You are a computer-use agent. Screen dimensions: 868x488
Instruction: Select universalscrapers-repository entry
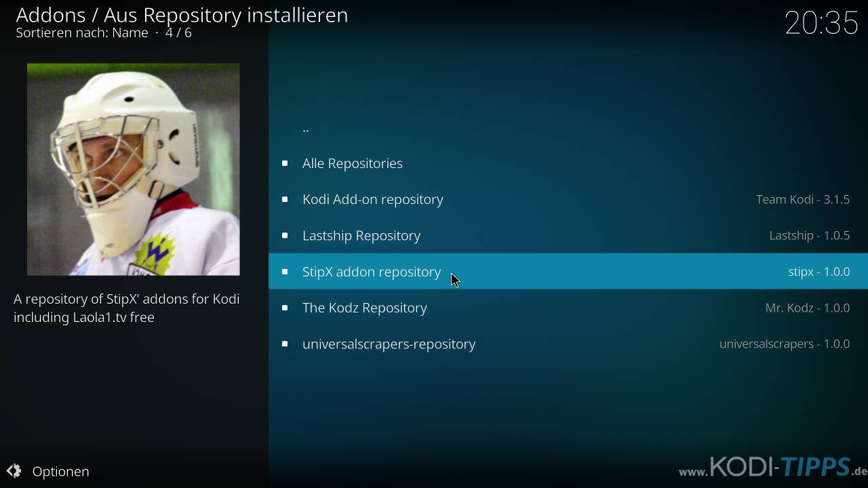(568, 344)
